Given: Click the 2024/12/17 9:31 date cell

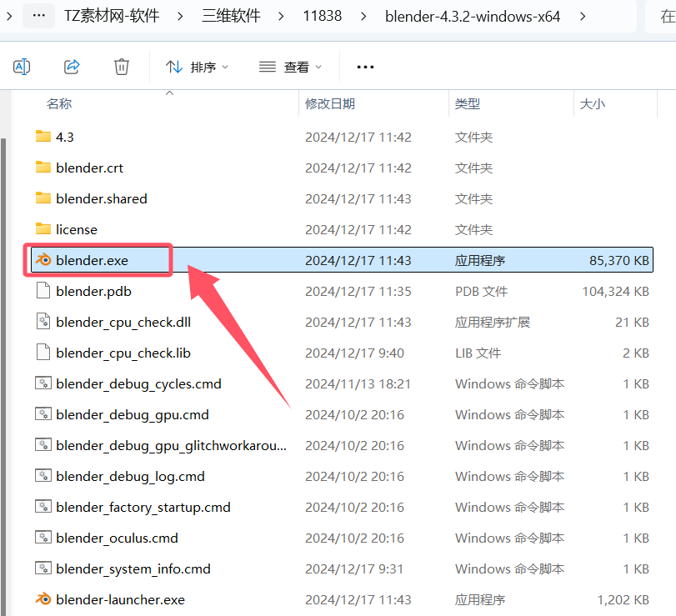Looking at the screenshot, I should click(x=354, y=569).
